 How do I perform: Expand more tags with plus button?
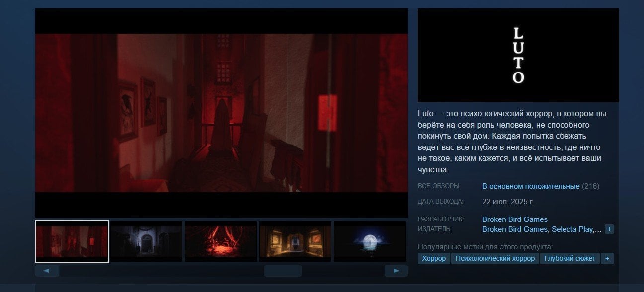pos(607,259)
